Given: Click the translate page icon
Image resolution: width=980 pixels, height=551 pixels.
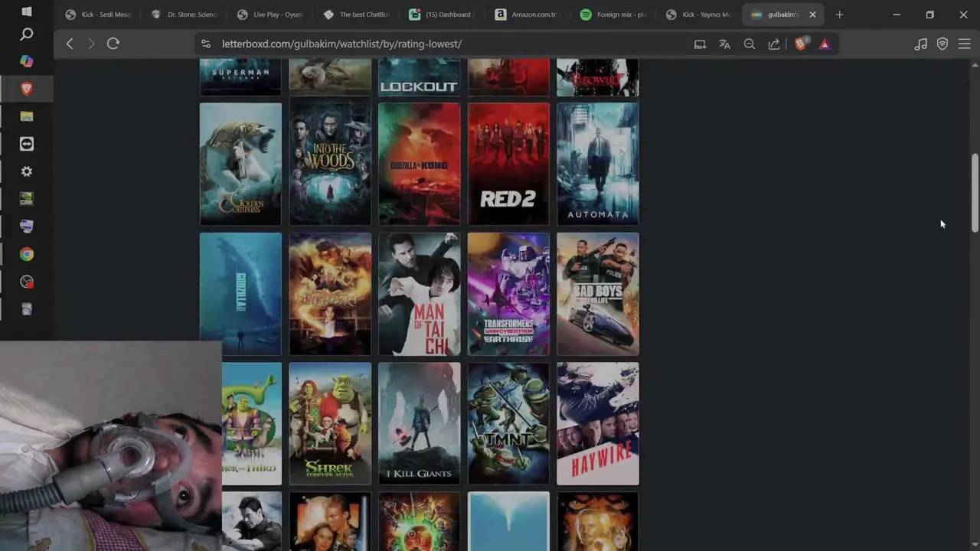Looking at the screenshot, I should coord(724,44).
